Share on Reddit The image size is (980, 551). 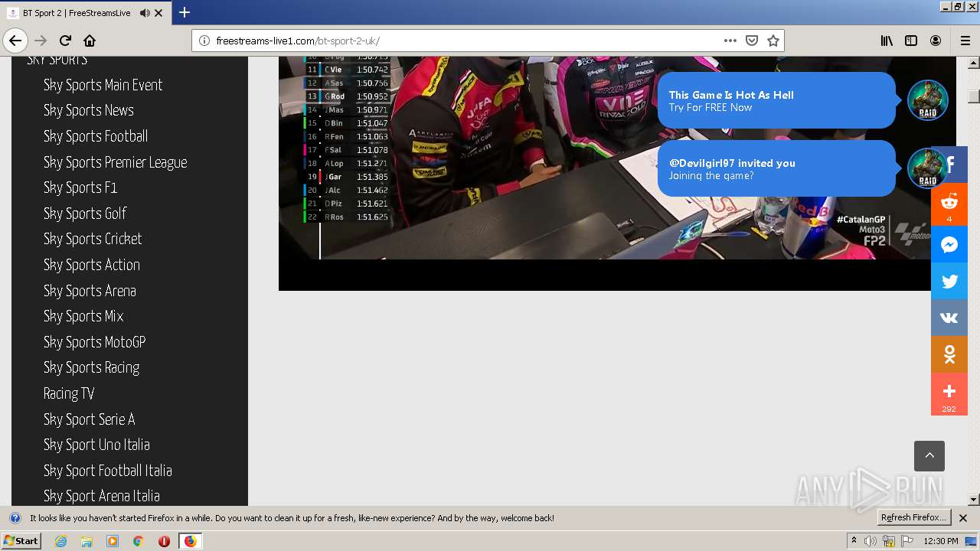coord(949,204)
